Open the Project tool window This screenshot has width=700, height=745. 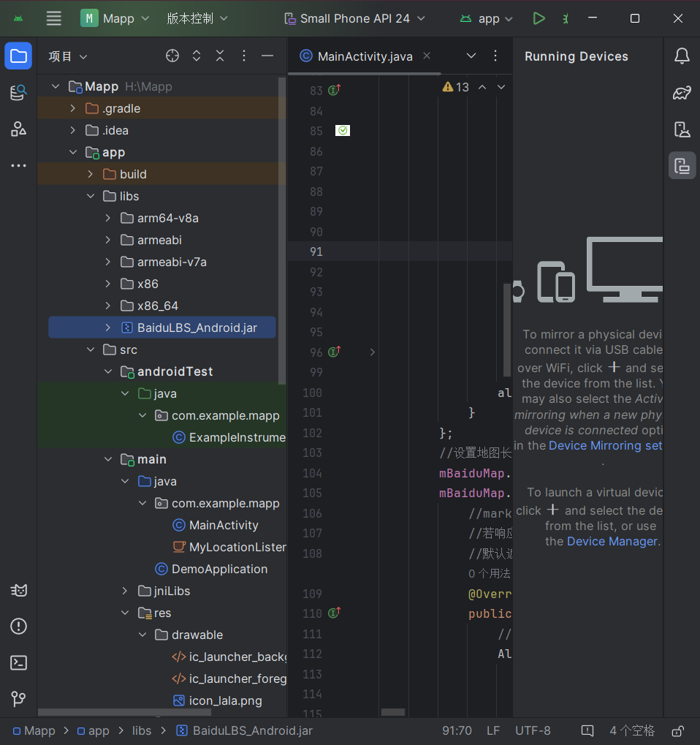pos(18,56)
